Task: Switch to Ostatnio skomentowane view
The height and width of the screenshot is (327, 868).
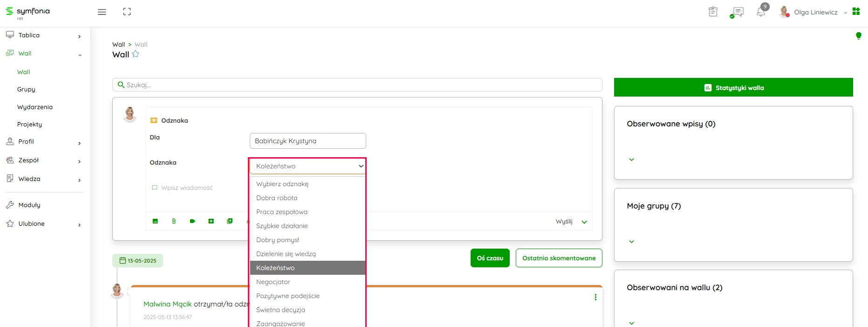Action: coord(559,258)
